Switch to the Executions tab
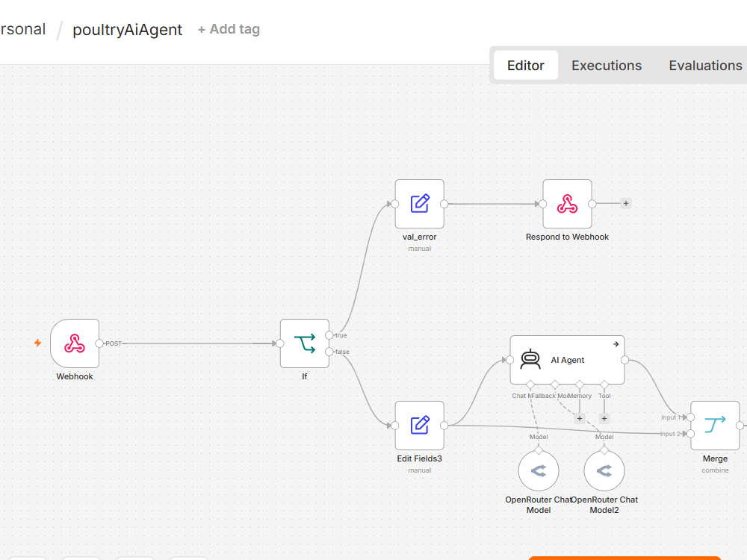 pyautogui.click(x=607, y=65)
